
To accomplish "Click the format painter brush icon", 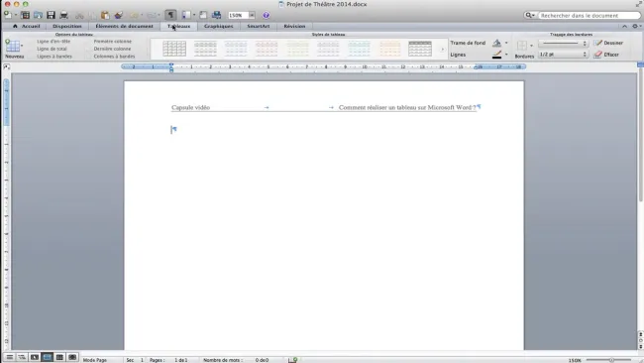I will point(119,15).
